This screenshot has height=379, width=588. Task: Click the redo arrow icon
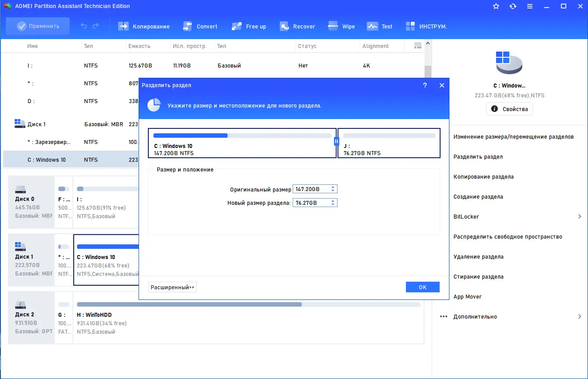click(95, 26)
